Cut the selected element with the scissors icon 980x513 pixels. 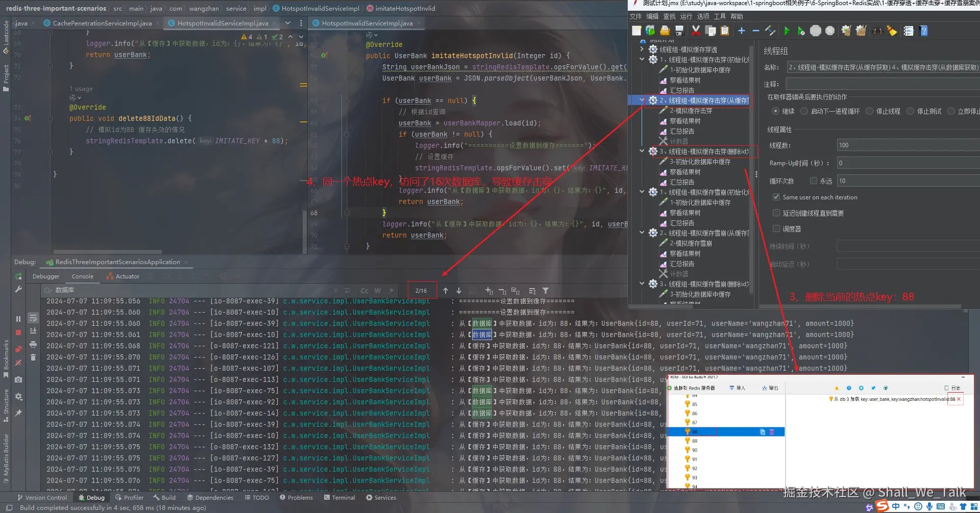(695, 31)
